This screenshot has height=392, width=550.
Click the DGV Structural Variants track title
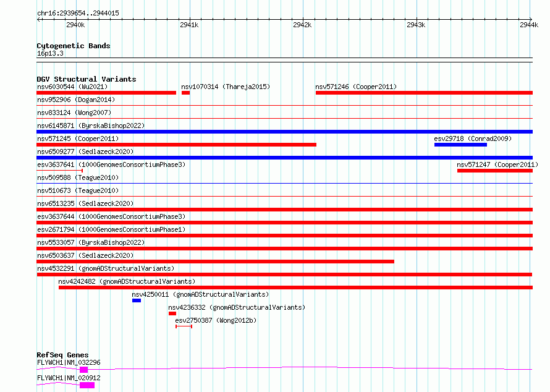87,79
